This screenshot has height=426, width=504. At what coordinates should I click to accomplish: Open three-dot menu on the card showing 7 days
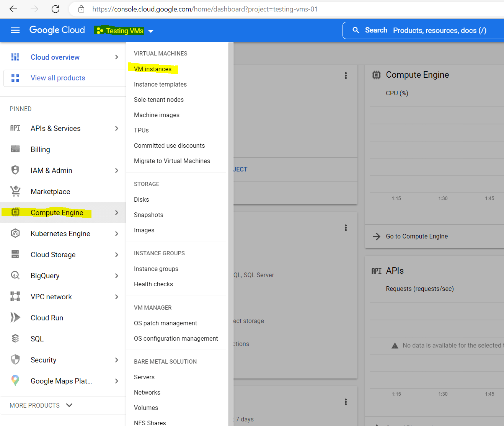click(x=346, y=402)
